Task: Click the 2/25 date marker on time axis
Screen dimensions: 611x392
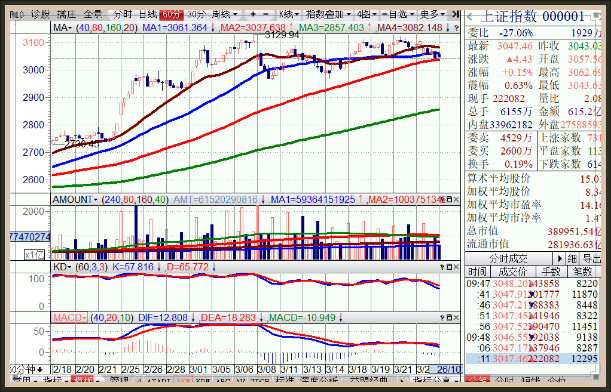Action: tap(131, 369)
